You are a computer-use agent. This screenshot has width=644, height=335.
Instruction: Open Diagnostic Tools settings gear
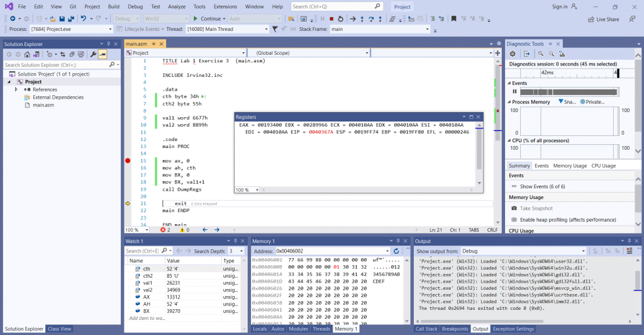tap(513, 54)
